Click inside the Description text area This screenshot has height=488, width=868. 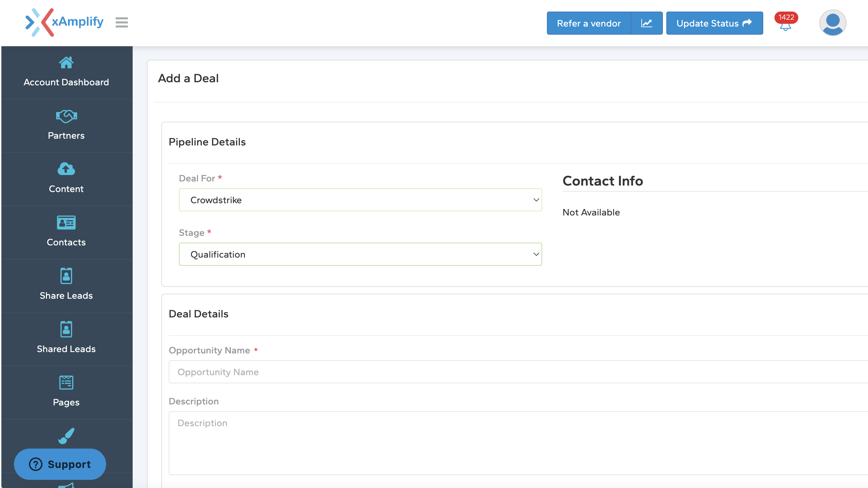coord(517,442)
